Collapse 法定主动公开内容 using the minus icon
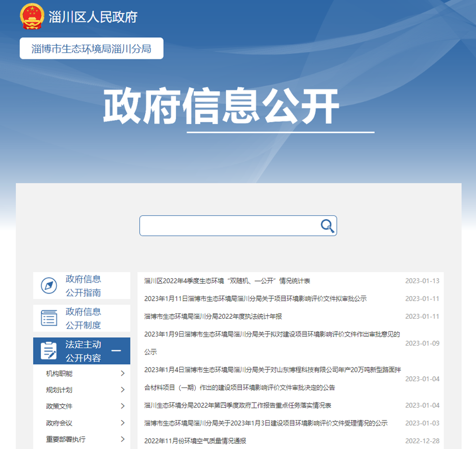 116,351
